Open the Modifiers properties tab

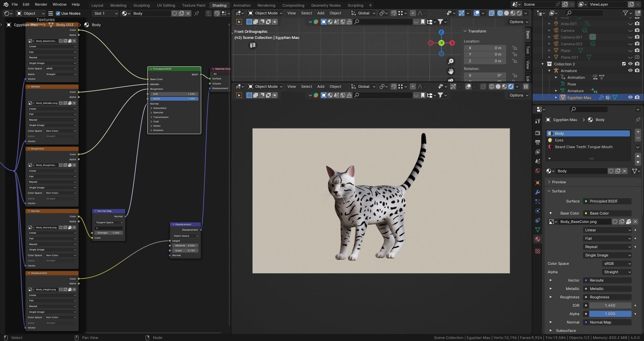[538, 192]
